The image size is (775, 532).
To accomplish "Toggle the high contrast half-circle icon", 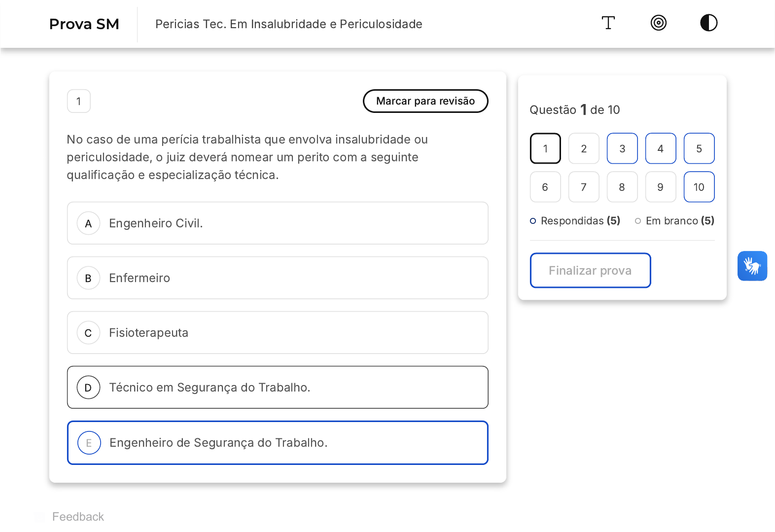I will point(708,23).
